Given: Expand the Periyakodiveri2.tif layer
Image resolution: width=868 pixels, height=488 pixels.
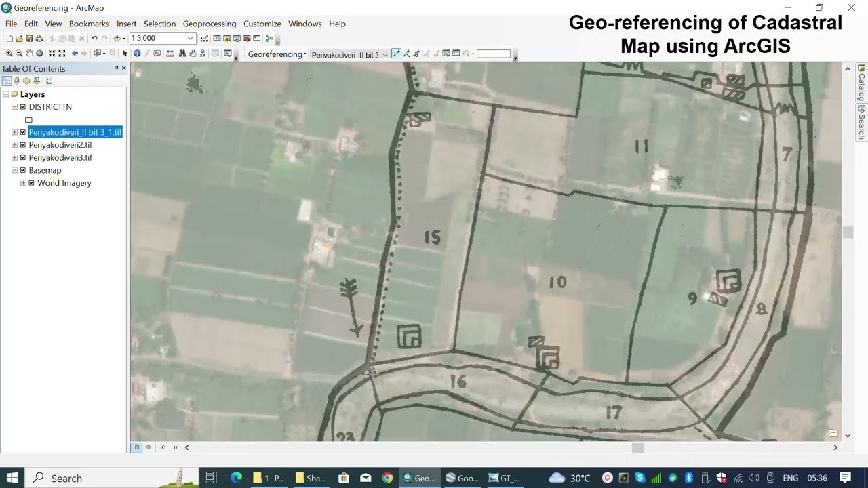Looking at the screenshot, I should click(14, 145).
